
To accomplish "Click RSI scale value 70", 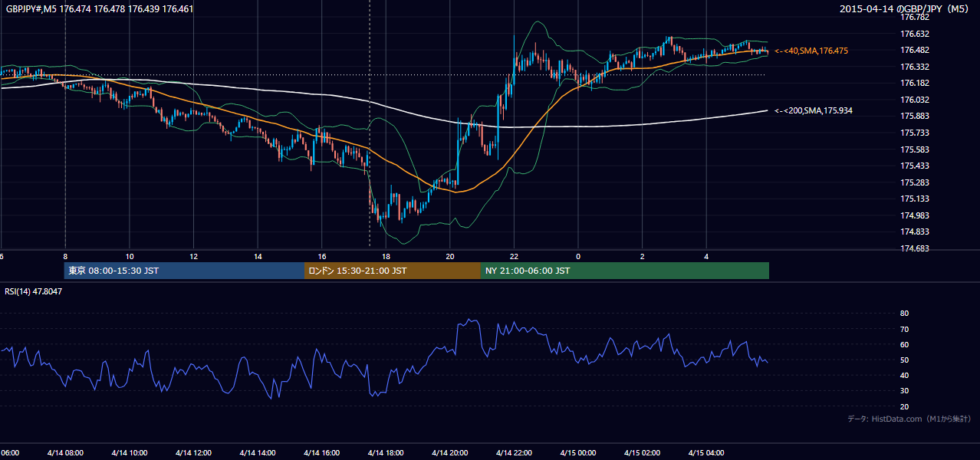I will point(904,329).
